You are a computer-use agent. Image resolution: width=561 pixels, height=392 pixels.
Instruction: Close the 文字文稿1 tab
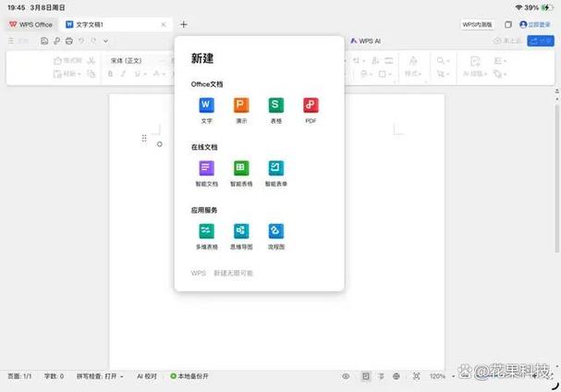click(x=164, y=24)
